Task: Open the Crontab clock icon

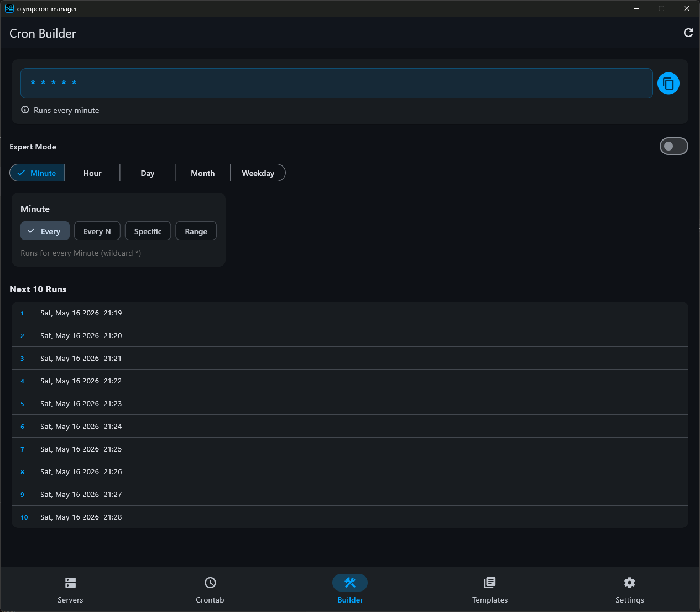Action: [x=210, y=583]
